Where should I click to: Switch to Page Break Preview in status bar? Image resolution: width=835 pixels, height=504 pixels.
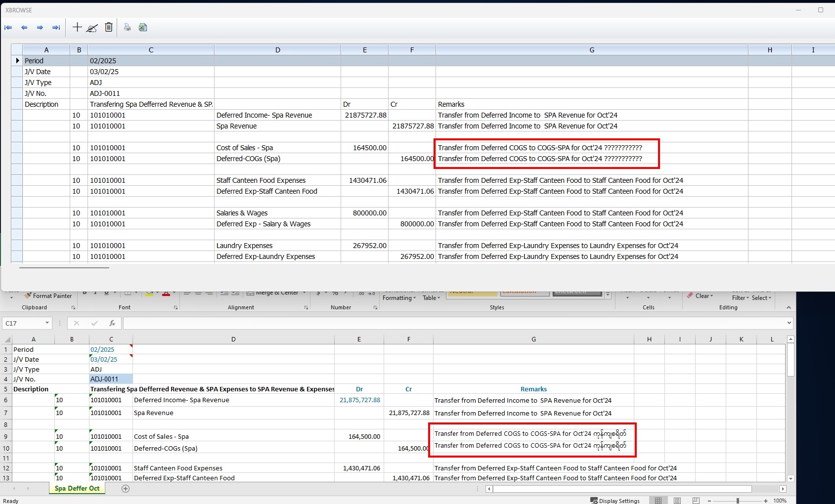[696, 501]
